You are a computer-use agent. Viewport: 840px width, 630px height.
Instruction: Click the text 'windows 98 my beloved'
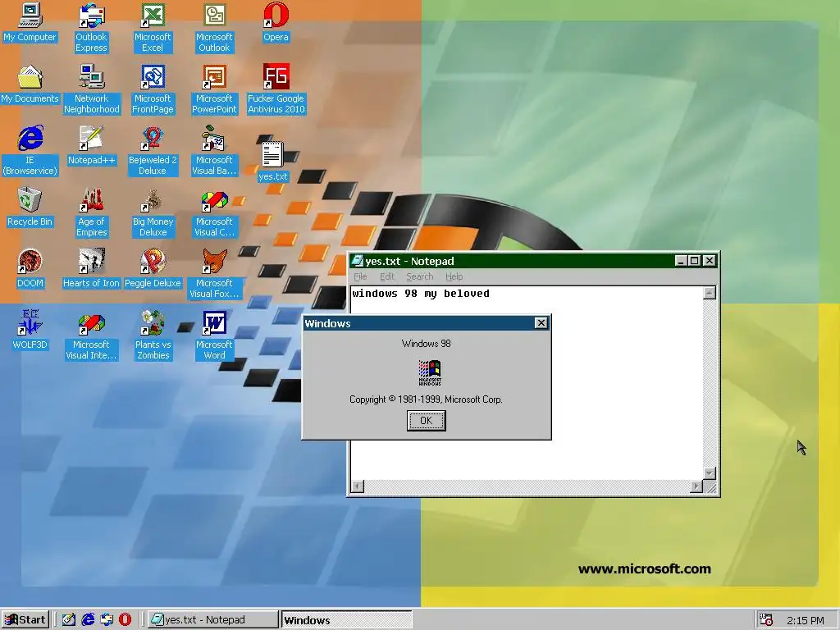pyautogui.click(x=421, y=294)
